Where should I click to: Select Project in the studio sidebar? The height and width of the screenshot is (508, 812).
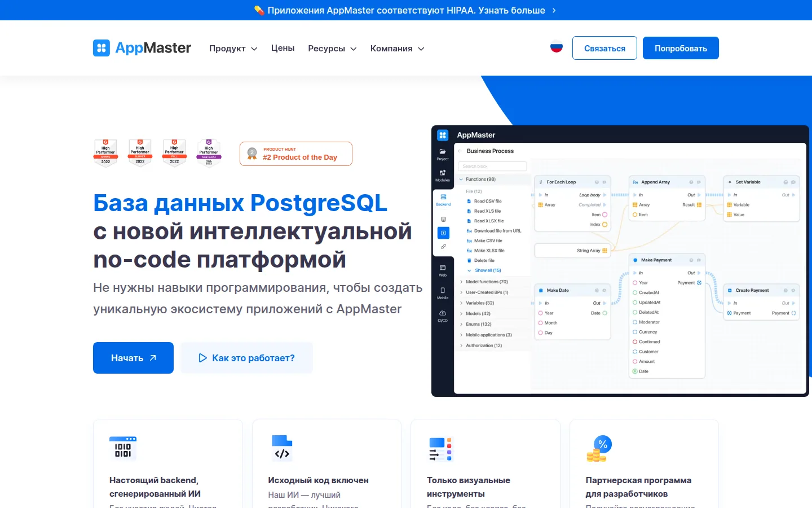(x=443, y=154)
